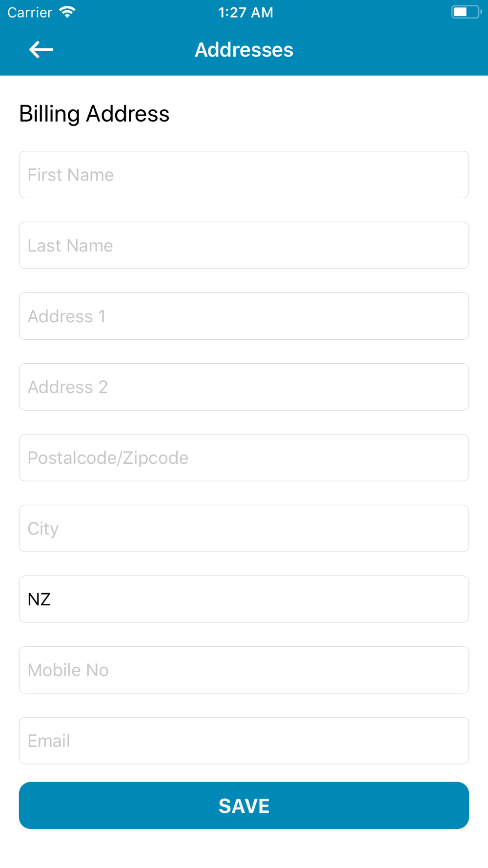Open the NZ country selector
488x868 pixels.
click(x=244, y=599)
